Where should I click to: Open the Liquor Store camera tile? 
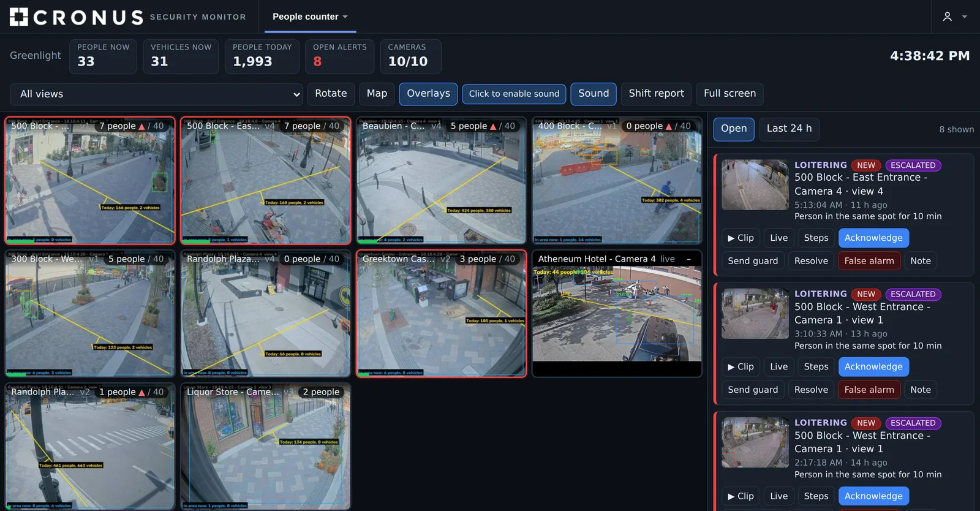pyautogui.click(x=265, y=447)
